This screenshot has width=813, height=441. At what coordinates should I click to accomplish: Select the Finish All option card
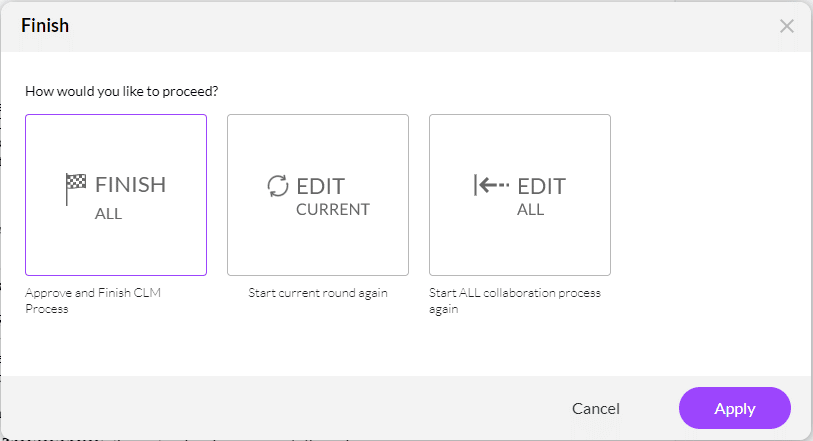coord(116,195)
